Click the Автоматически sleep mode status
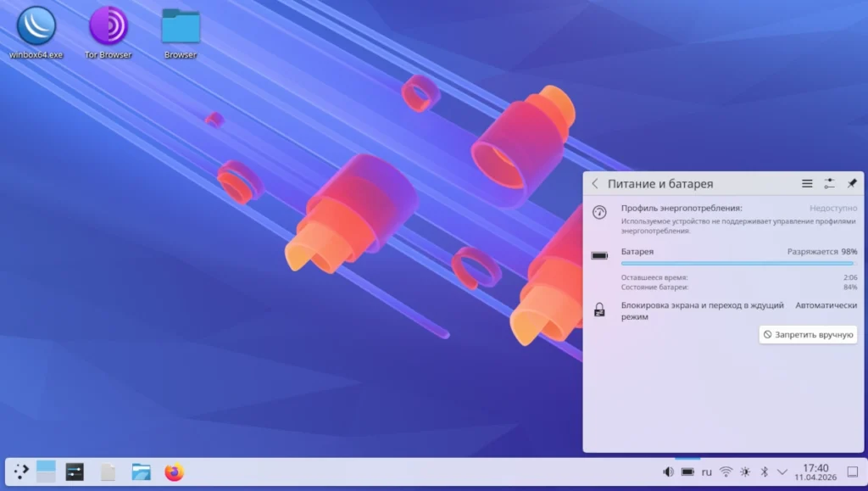868x491 pixels. click(x=826, y=305)
